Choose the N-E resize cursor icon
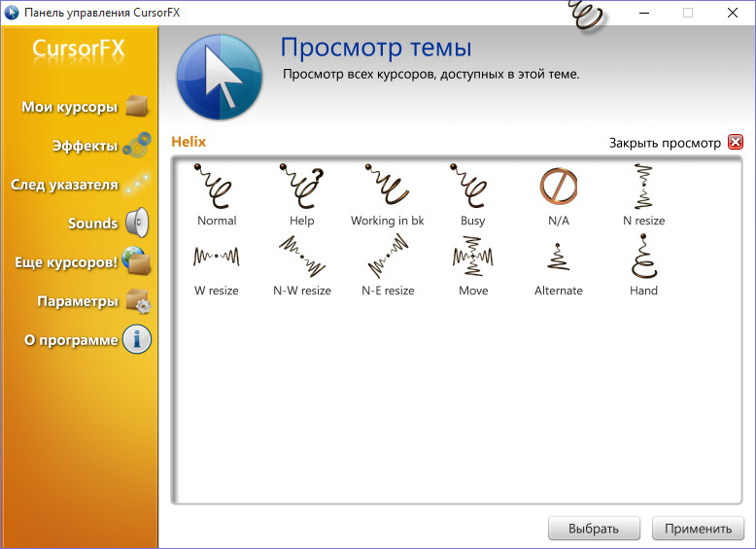Image resolution: width=756 pixels, height=549 pixels. (x=388, y=256)
